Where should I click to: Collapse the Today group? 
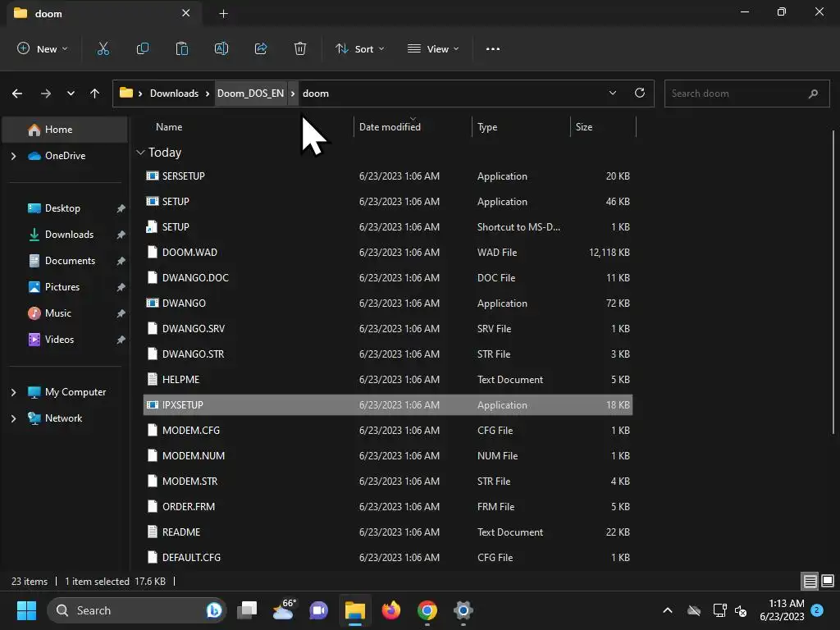coord(140,153)
